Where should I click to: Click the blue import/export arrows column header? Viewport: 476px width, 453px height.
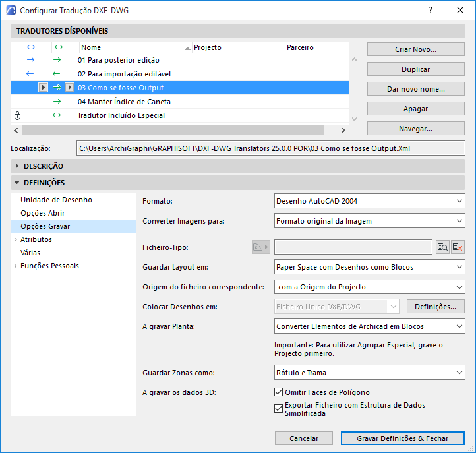(31, 47)
